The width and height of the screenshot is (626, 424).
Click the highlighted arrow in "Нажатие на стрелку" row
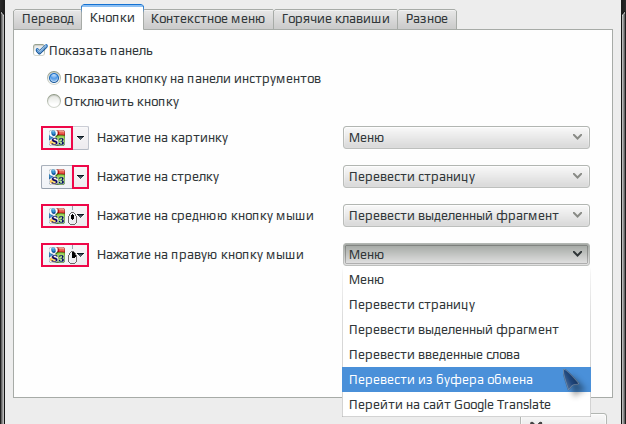[81, 177]
